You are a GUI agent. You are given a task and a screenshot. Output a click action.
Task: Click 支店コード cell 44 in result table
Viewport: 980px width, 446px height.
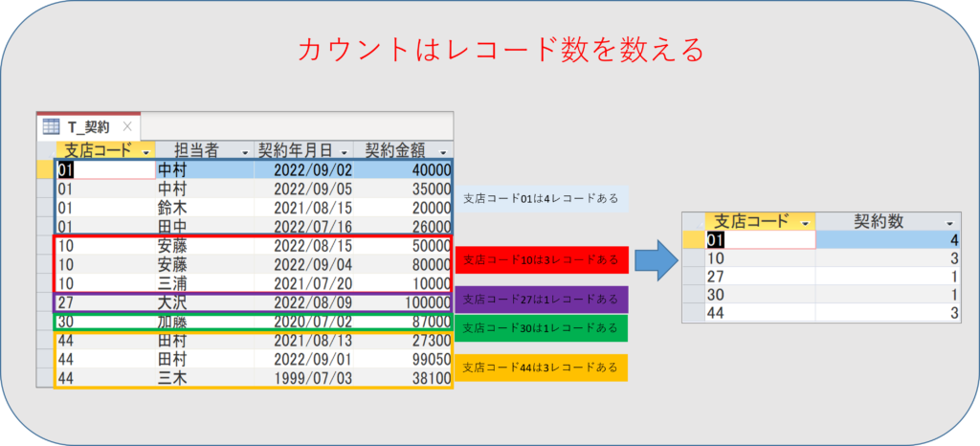pyautogui.click(x=760, y=312)
